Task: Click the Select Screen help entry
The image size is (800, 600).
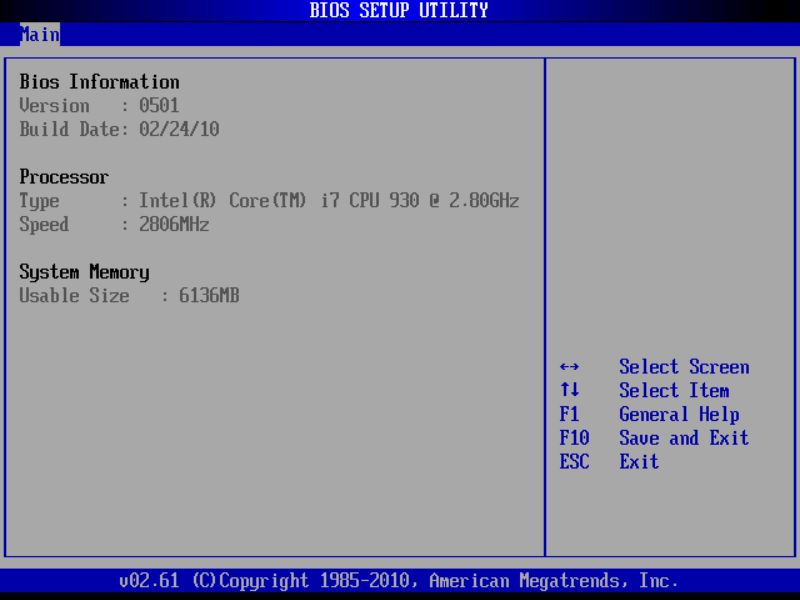Action: (684, 367)
